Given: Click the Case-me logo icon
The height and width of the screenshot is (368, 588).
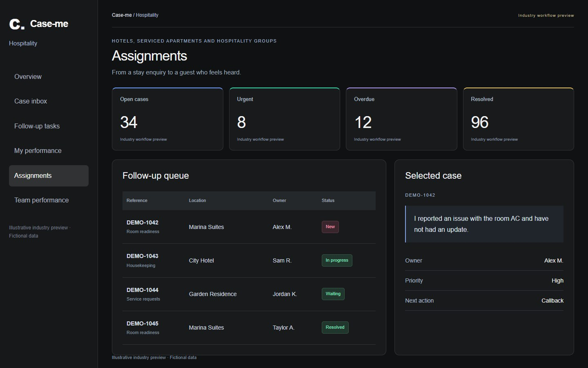Looking at the screenshot, I should pos(17,24).
